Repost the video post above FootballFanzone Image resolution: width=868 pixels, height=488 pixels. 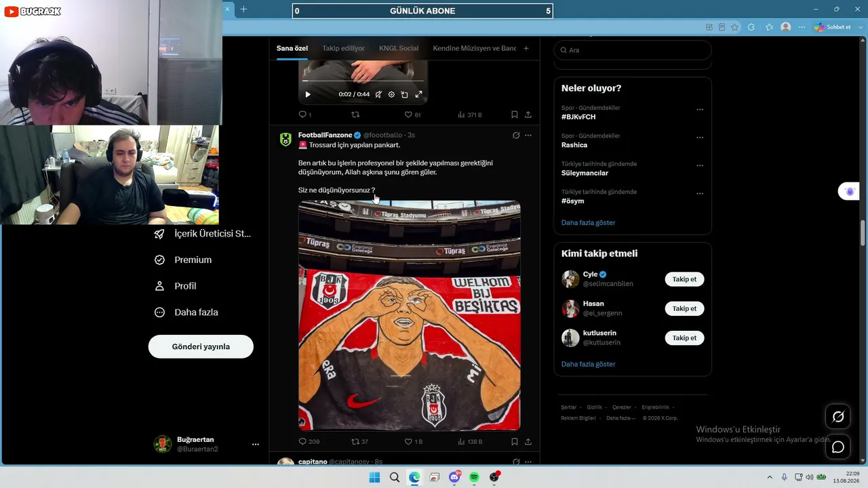(355, 115)
